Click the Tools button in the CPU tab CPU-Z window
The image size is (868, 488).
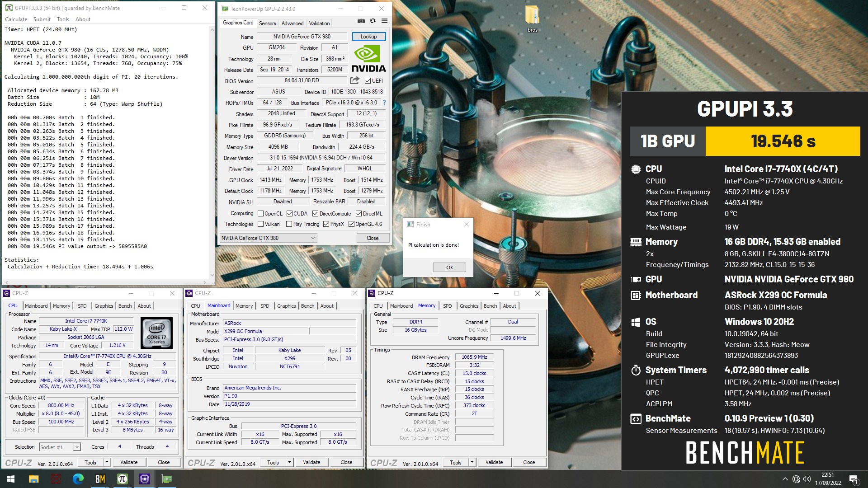pyautogui.click(x=90, y=462)
